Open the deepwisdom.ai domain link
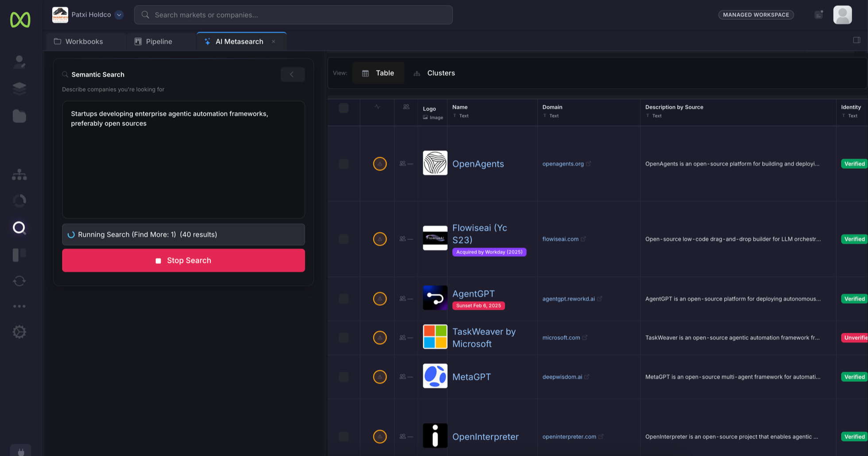This screenshot has height=456, width=868. click(562, 377)
